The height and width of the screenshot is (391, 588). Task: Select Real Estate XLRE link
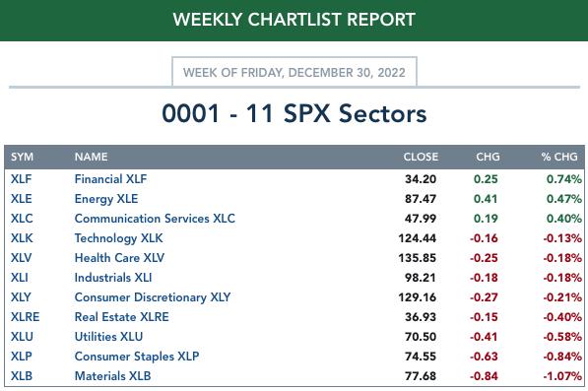coord(121,317)
